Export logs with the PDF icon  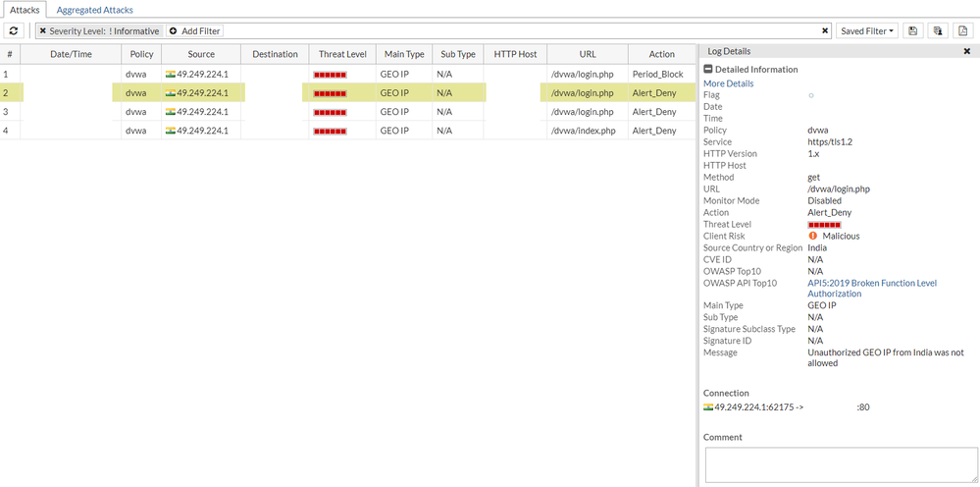coord(963,30)
